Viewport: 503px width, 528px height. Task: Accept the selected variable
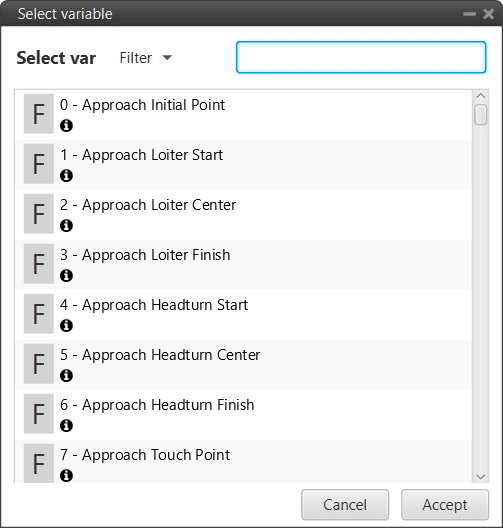coord(444,504)
